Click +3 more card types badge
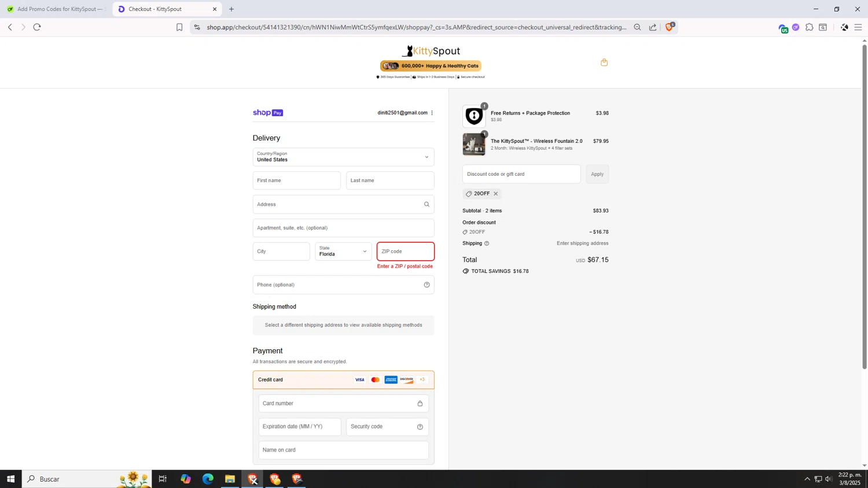 tap(422, 380)
